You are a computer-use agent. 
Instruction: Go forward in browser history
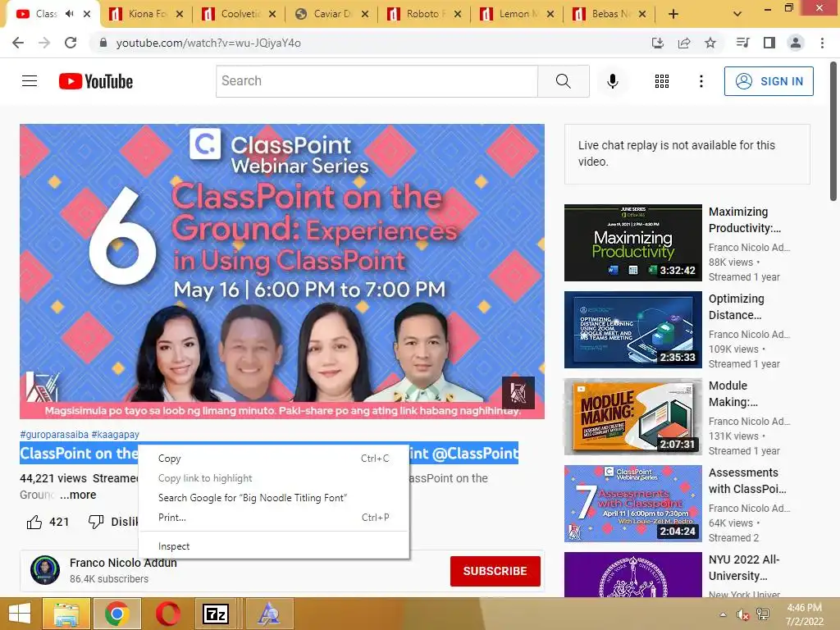pyautogui.click(x=44, y=43)
